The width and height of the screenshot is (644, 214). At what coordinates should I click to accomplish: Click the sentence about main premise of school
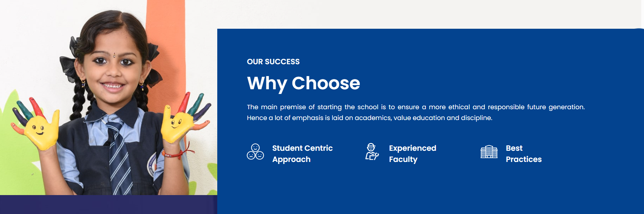pos(416,107)
